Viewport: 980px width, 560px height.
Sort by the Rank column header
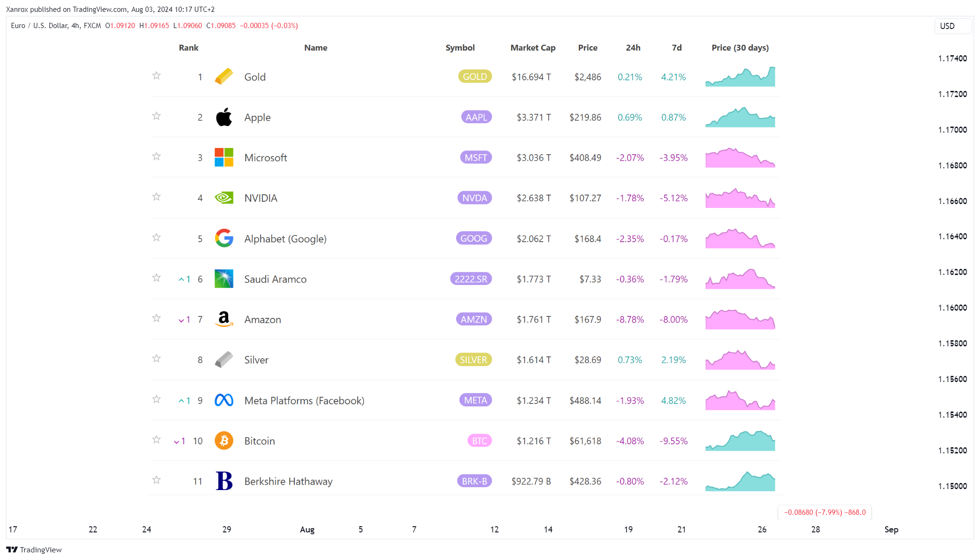point(189,48)
